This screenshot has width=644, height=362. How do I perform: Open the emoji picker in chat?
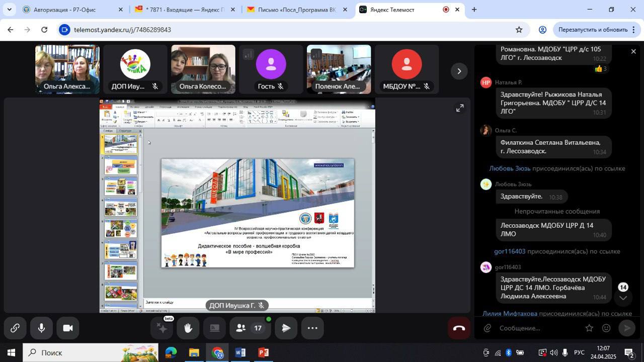[607, 328]
